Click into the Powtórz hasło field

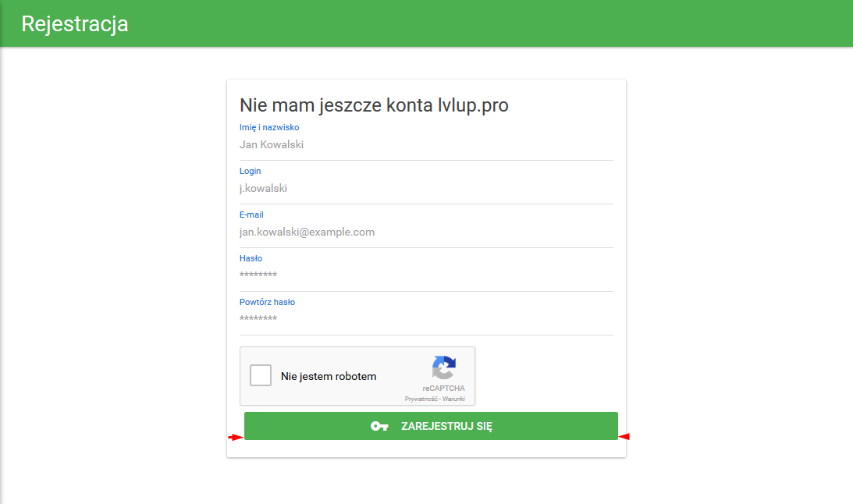425,319
